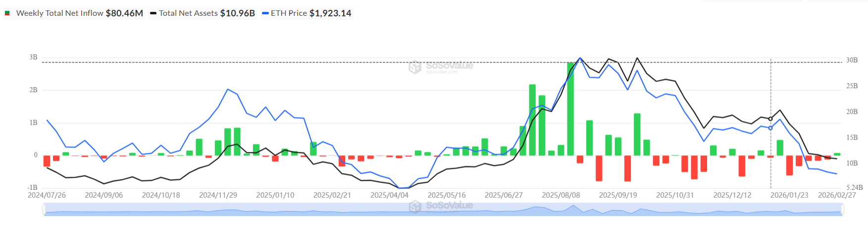
Task: Click the 2026/01/23 date axis label
Action: (x=789, y=195)
